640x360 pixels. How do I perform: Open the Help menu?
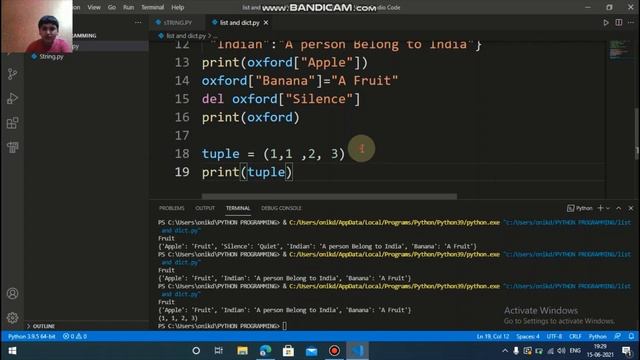178,7
